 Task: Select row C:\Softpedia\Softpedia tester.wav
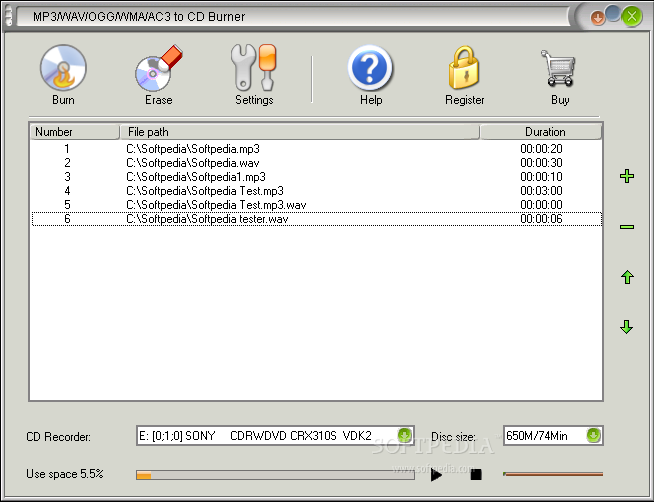point(317,219)
